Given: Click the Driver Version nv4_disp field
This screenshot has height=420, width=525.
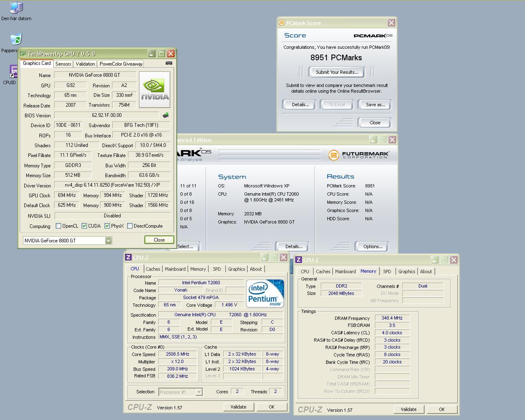Looking at the screenshot, I should pyautogui.click(x=112, y=185).
